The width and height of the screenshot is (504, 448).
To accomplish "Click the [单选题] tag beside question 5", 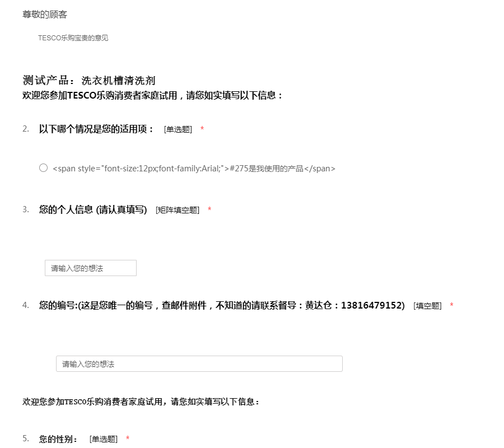I will point(104,440).
